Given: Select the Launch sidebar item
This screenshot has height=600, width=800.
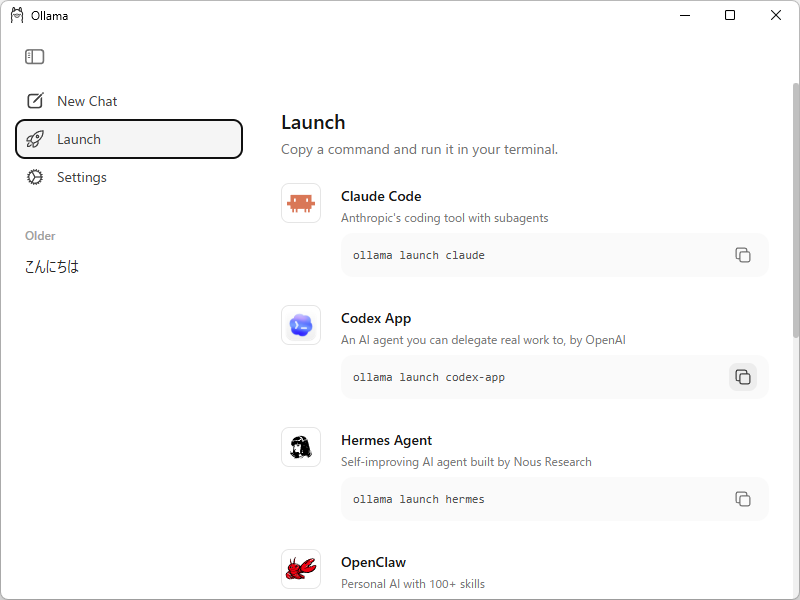Looking at the screenshot, I should tap(129, 139).
